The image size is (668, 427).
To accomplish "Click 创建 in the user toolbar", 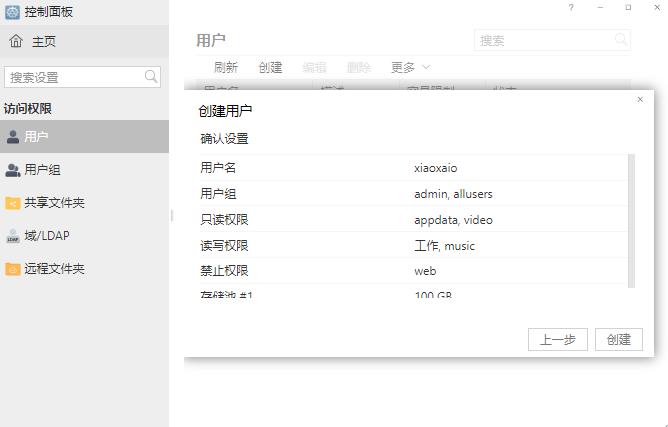I will coord(270,67).
